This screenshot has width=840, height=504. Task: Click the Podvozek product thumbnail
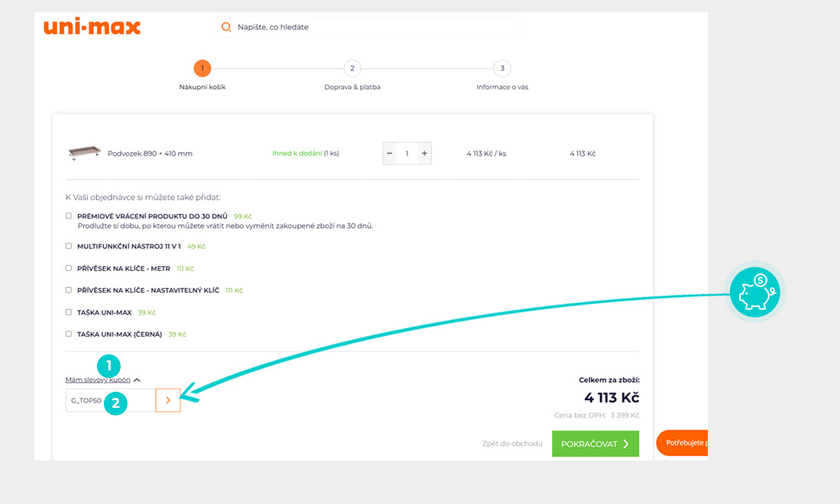pos(84,153)
